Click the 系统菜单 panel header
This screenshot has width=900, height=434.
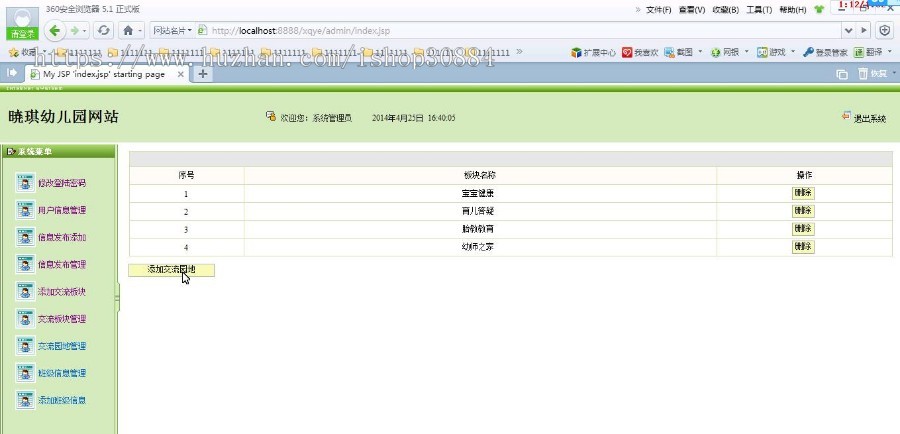point(57,152)
